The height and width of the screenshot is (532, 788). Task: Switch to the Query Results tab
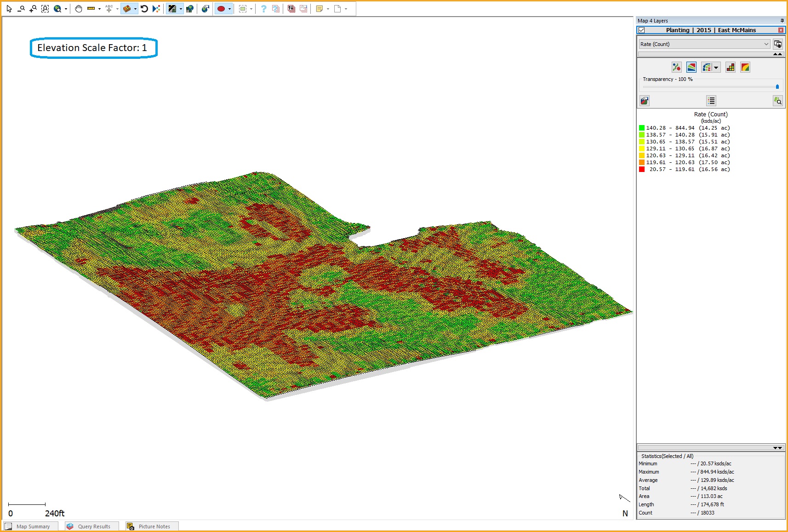pyautogui.click(x=92, y=526)
